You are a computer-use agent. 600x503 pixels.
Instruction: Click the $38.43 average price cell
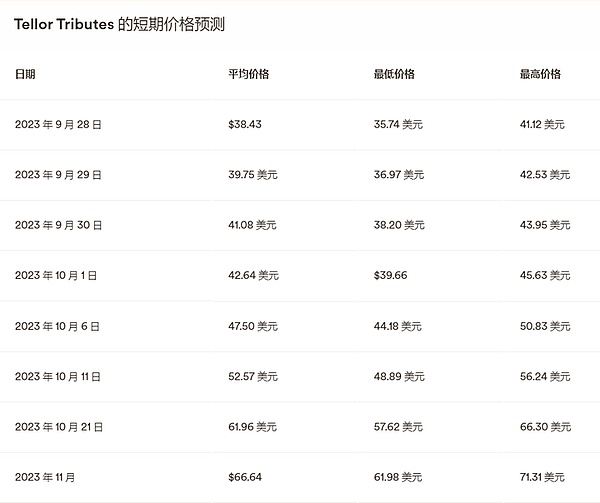pos(245,124)
